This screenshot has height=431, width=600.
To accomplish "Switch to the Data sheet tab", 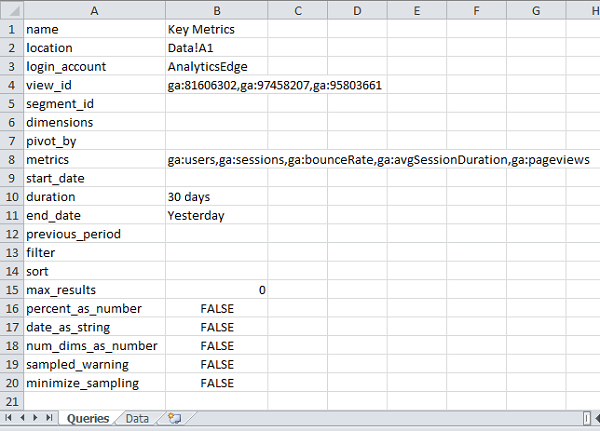I will click(x=137, y=418).
